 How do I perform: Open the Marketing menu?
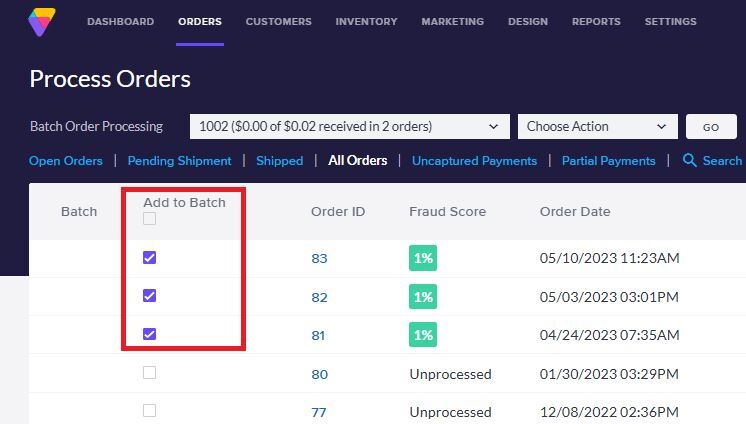(x=452, y=21)
